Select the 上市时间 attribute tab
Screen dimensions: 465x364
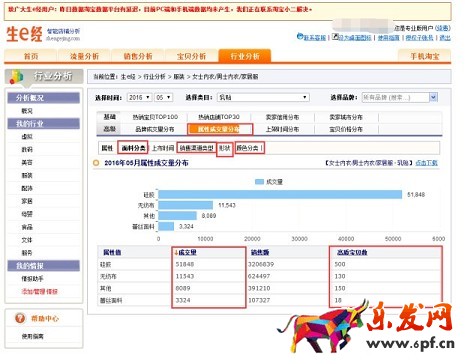tap(163, 148)
